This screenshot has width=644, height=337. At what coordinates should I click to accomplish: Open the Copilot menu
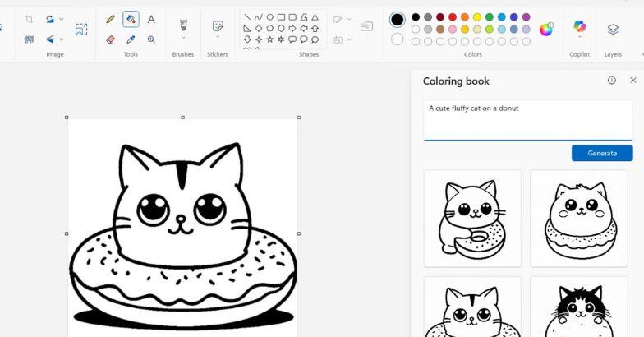pyautogui.click(x=579, y=29)
